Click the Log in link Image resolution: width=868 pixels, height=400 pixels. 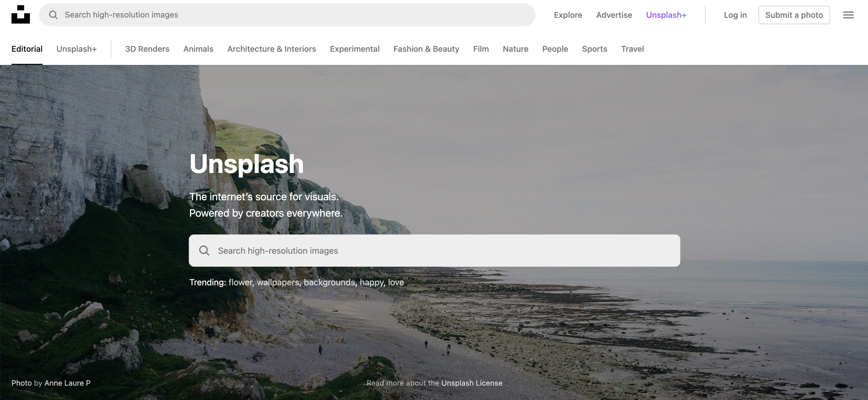(x=735, y=15)
